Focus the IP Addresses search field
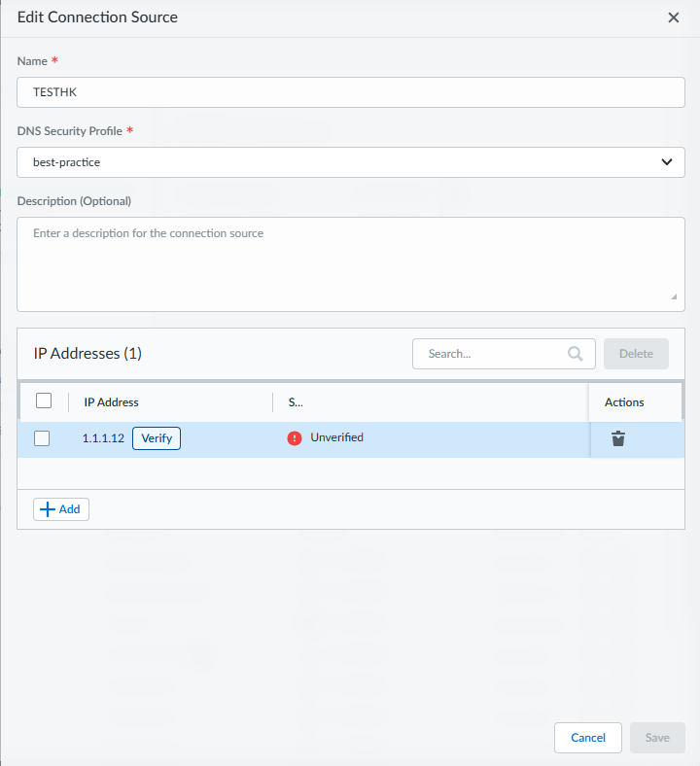The width and height of the screenshot is (700, 766). point(491,354)
